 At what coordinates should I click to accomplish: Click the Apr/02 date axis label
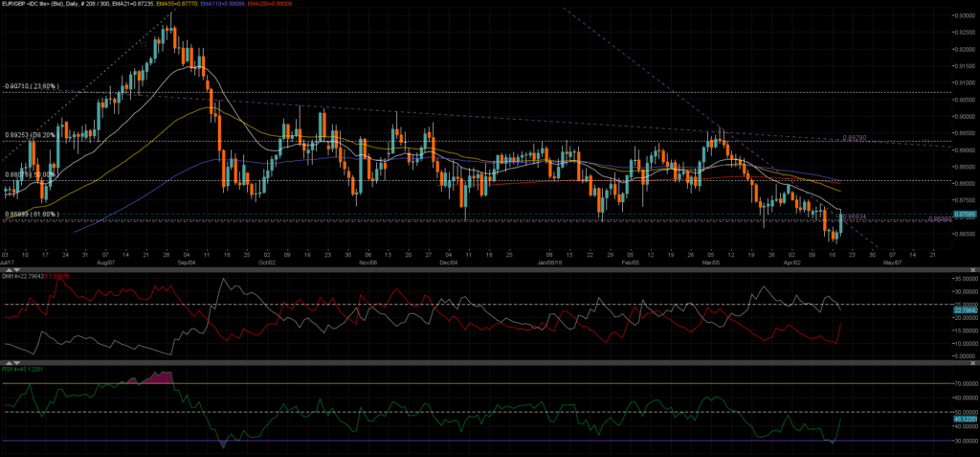(791, 263)
